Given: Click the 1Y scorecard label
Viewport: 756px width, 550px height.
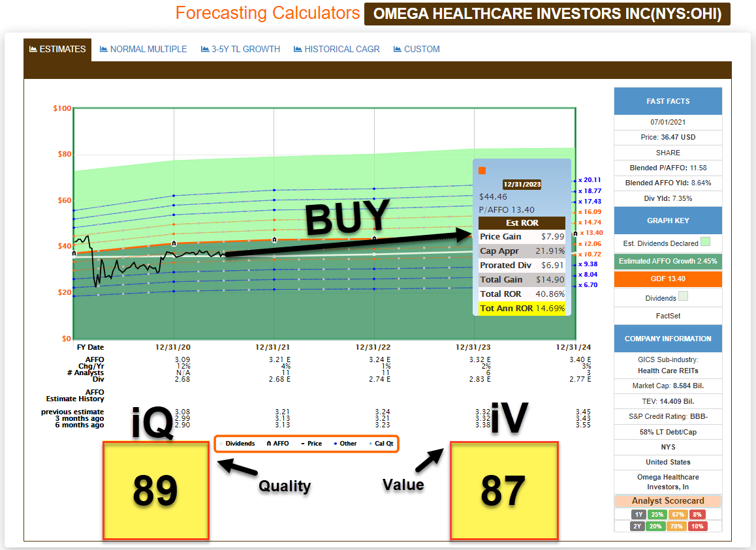Looking at the screenshot, I should (638, 514).
